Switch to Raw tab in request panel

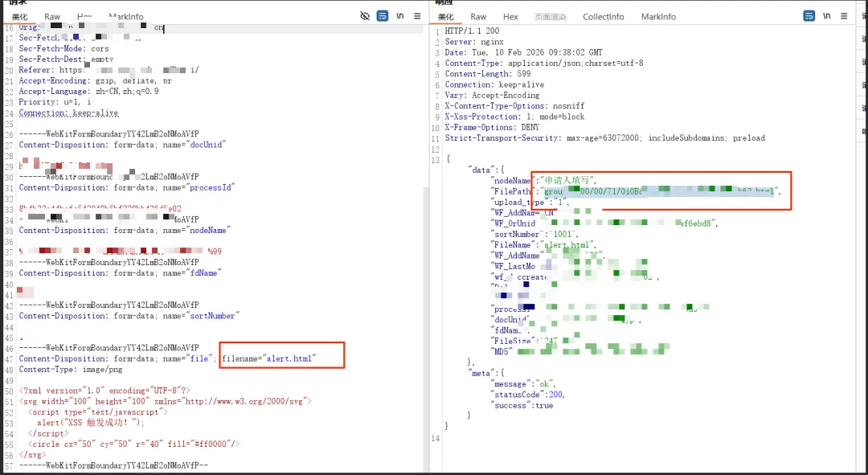point(52,17)
